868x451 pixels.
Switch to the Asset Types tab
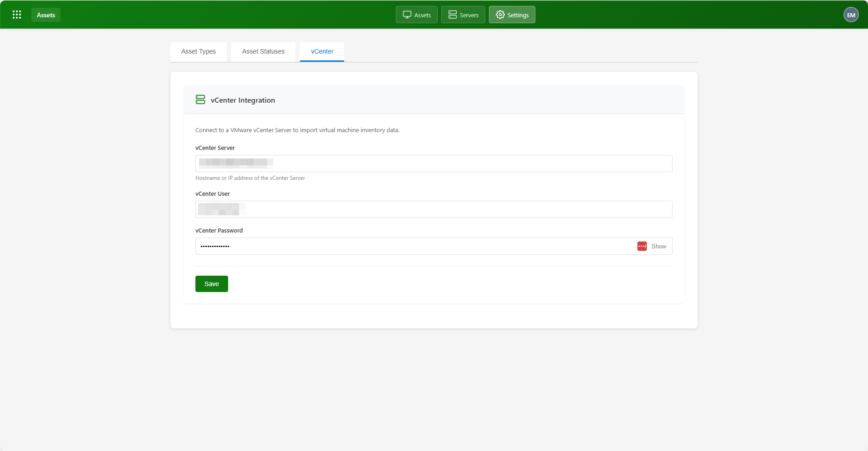199,51
